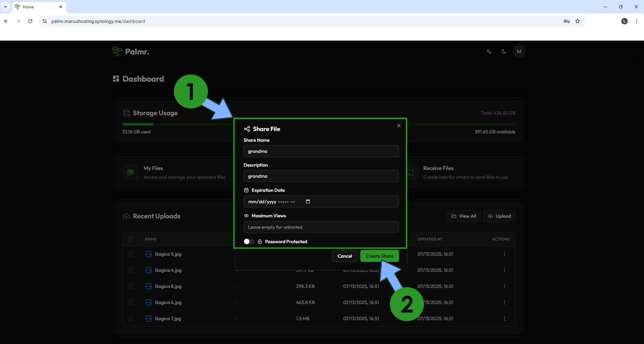Click the 391.65 GB available text

click(x=495, y=132)
